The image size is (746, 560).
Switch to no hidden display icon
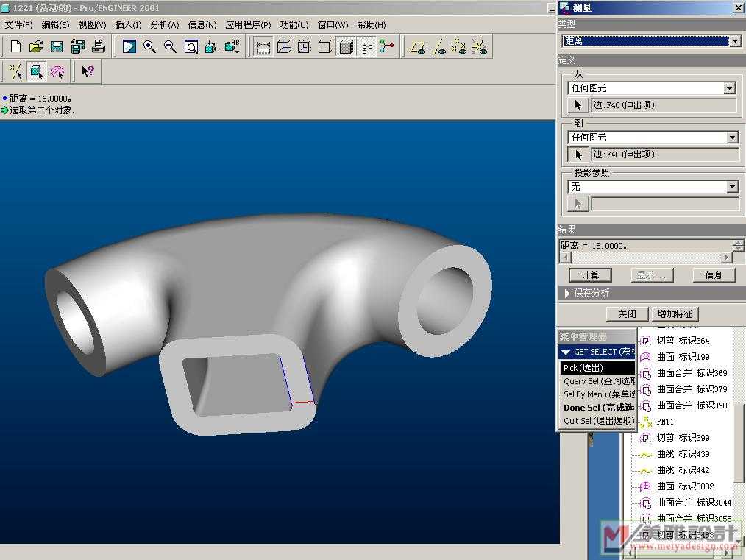325,47
